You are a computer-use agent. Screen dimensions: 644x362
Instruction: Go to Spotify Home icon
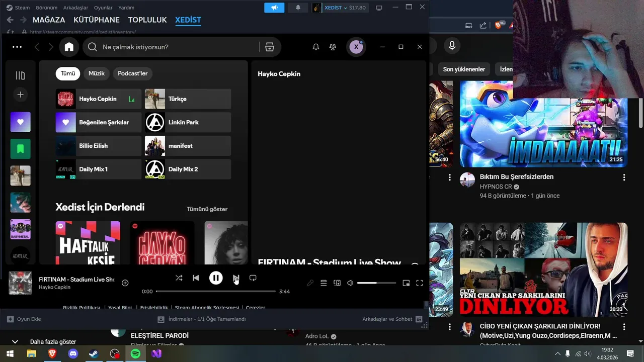point(69,47)
